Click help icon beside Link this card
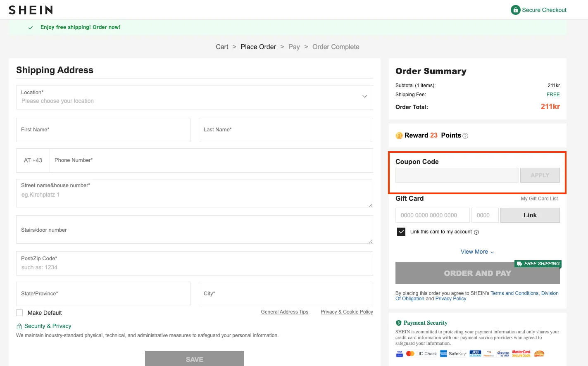The image size is (588, 366). coord(476,232)
